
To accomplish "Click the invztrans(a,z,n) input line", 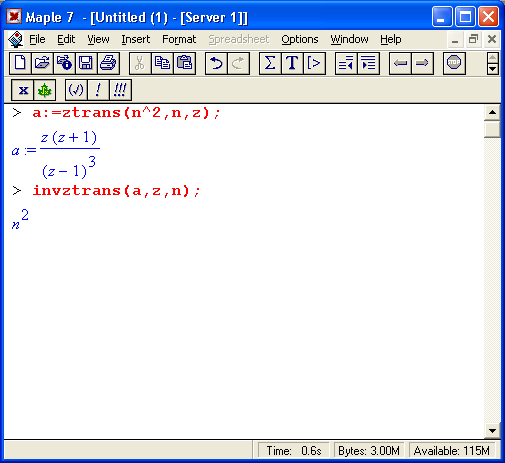I will coord(116,191).
